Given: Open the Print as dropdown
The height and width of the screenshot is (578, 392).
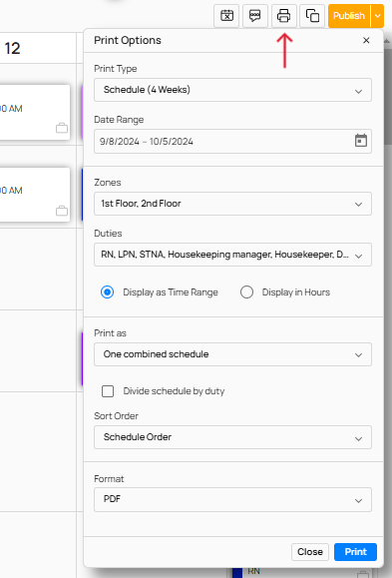Looking at the screenshot, I should 232,354.
